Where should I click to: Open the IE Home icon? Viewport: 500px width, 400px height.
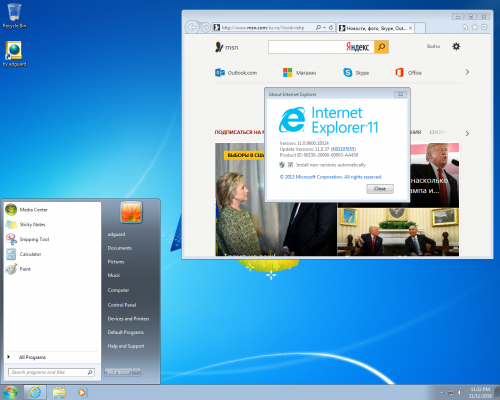465,27
